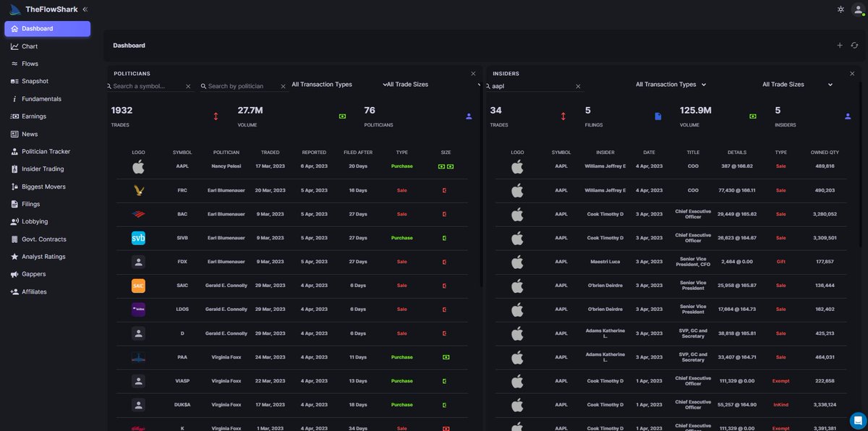
Task: Click SAIC orange logo
Action: pyautogui.click(x=138, y=286)
